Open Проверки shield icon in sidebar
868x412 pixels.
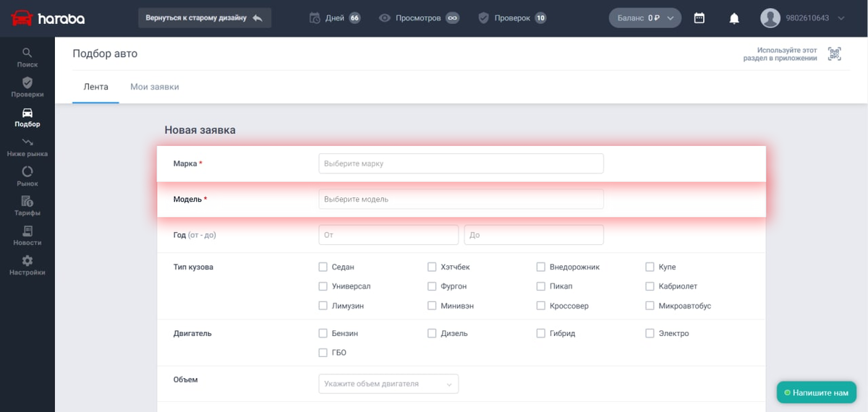pos(27,82)
